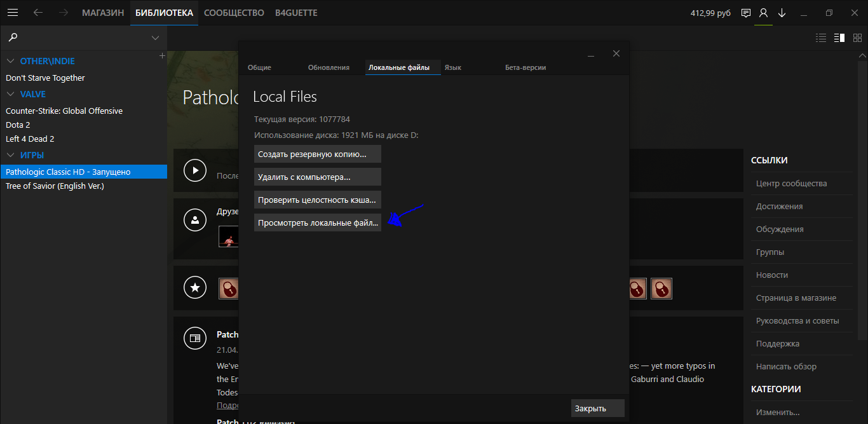
Task: Open the Написать обзор link
Action: click(x=786, y=366)
